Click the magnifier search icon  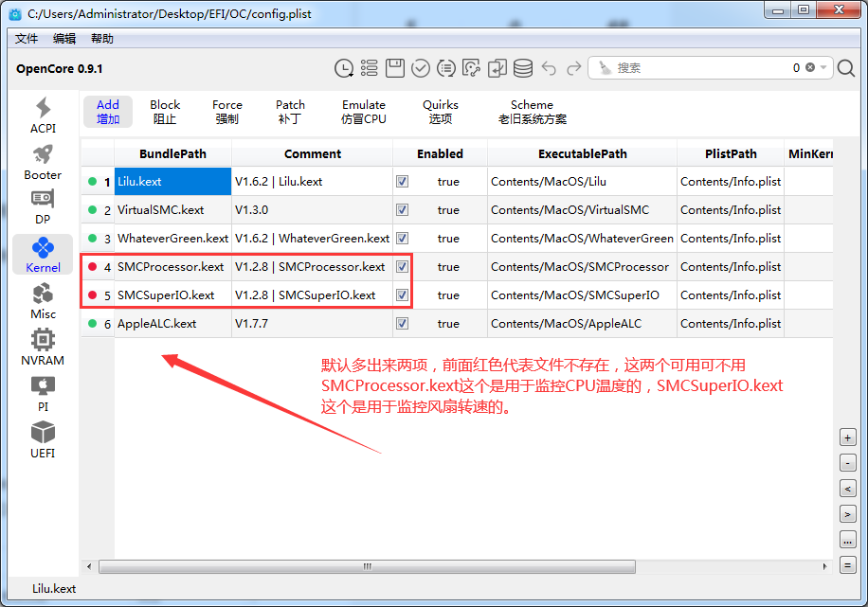coord(846,68)
